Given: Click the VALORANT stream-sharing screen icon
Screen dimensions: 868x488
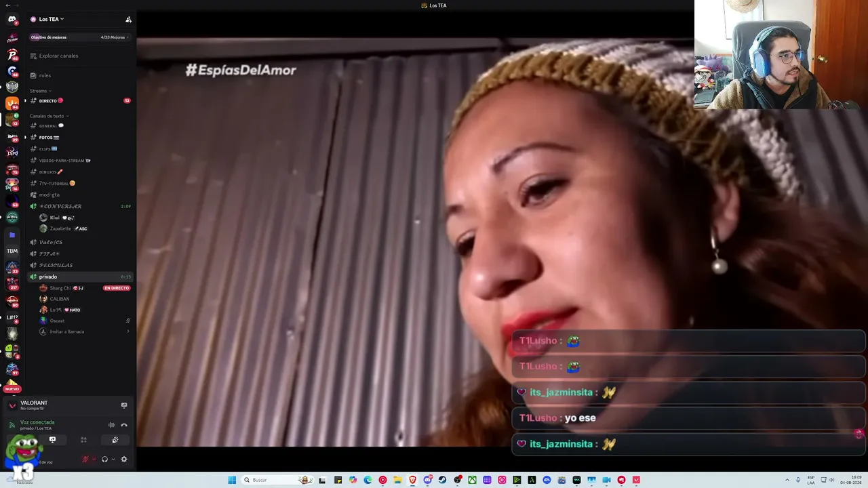Looking at the screenshot, I should (124, 405).
